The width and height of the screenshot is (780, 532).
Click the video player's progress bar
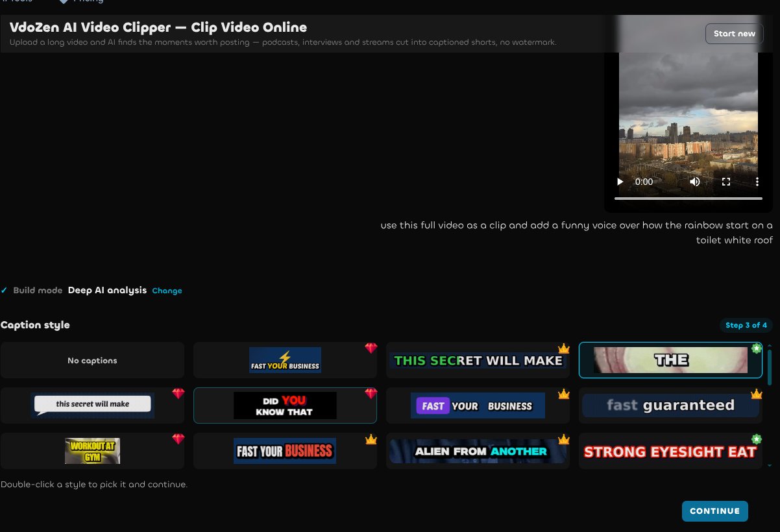(689, 198)
